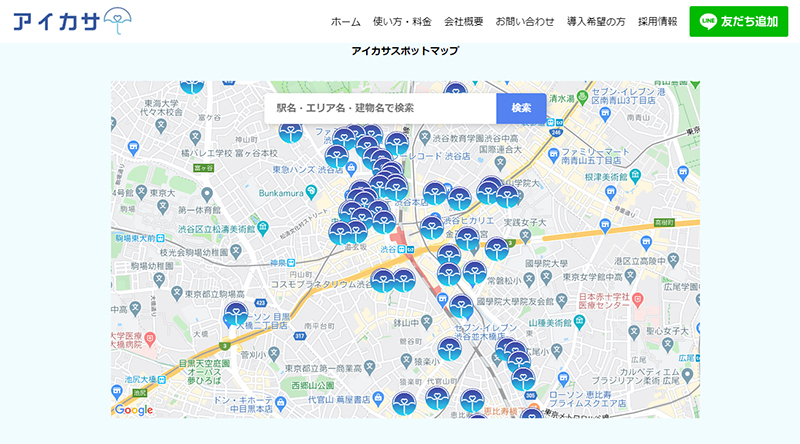
Task: Click the 東急ハンズ 渋谷店 shopping marker
Action: point(351,168)
